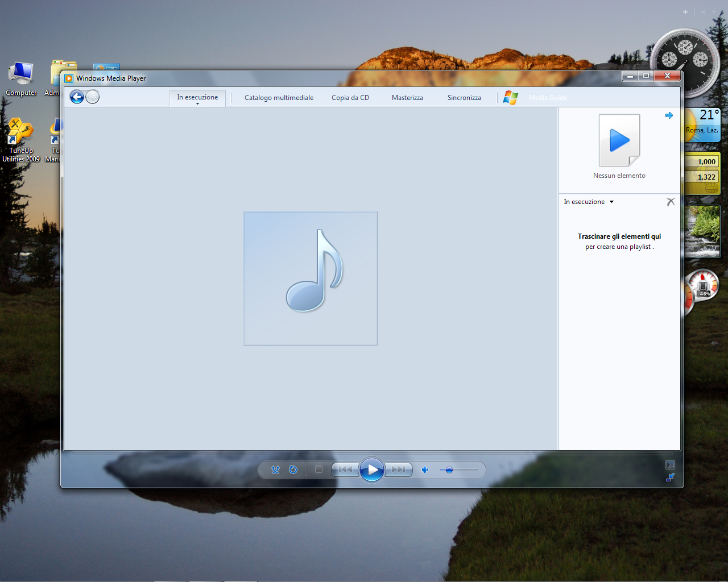Open the Masterizza tab

(407, 98)
